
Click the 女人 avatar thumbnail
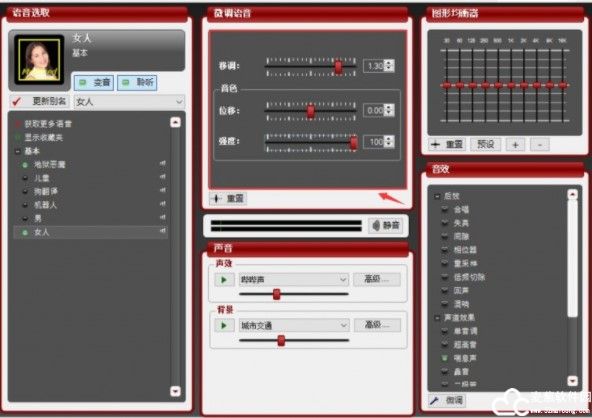tap(39, 60)
